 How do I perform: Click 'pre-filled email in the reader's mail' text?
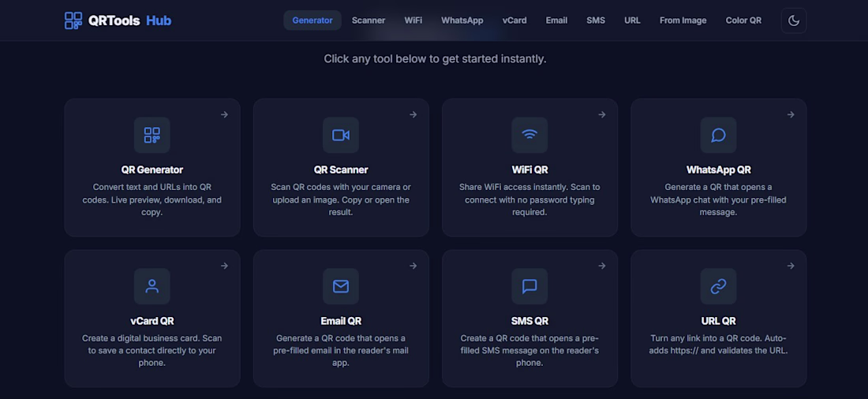click(x=340, y=351)
